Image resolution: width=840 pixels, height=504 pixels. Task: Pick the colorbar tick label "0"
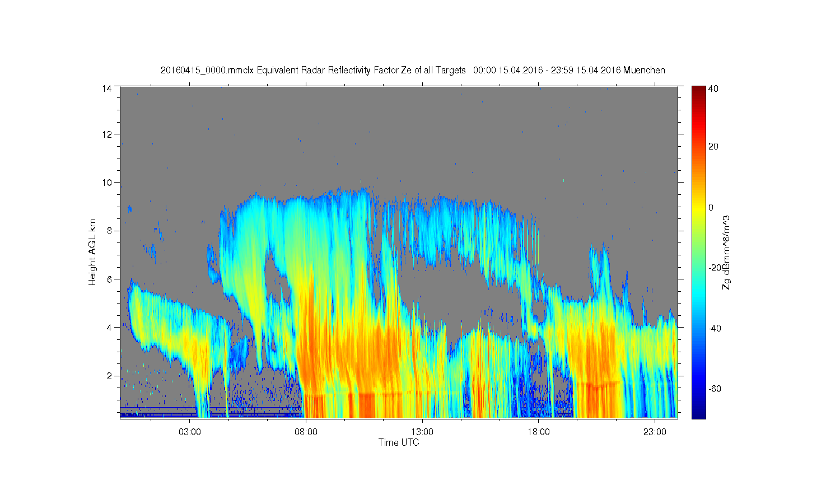coord(711,207)
